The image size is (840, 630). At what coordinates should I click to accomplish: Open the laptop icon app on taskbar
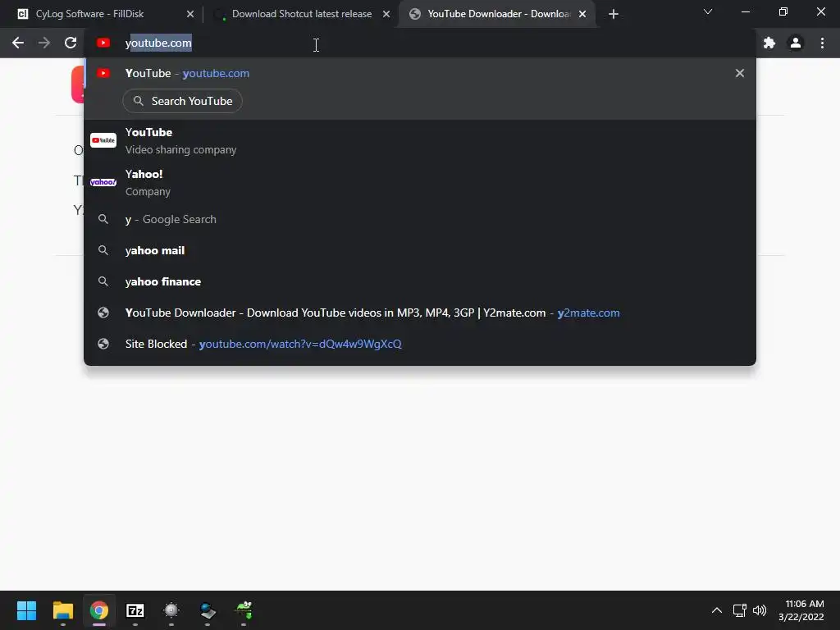click(x=208, y=610)
